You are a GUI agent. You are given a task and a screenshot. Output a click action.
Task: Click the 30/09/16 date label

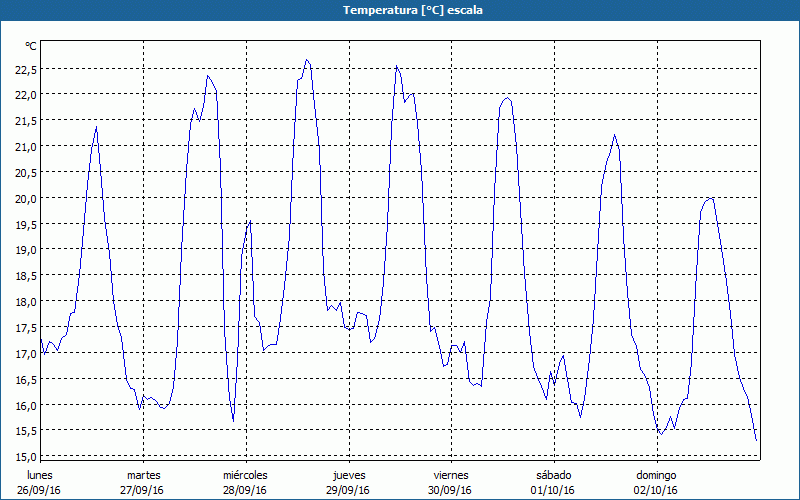click(451, 490)
